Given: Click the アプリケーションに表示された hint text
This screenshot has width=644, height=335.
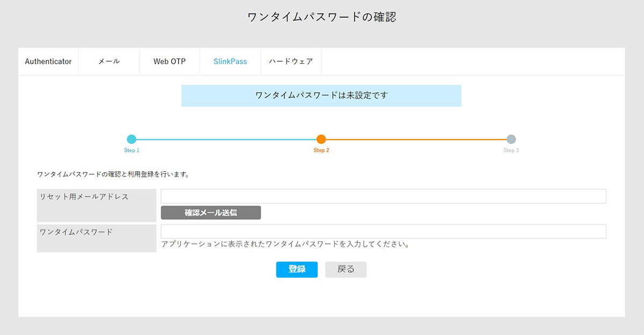Looking at the screenshot, I should click(x=286, y=244).
